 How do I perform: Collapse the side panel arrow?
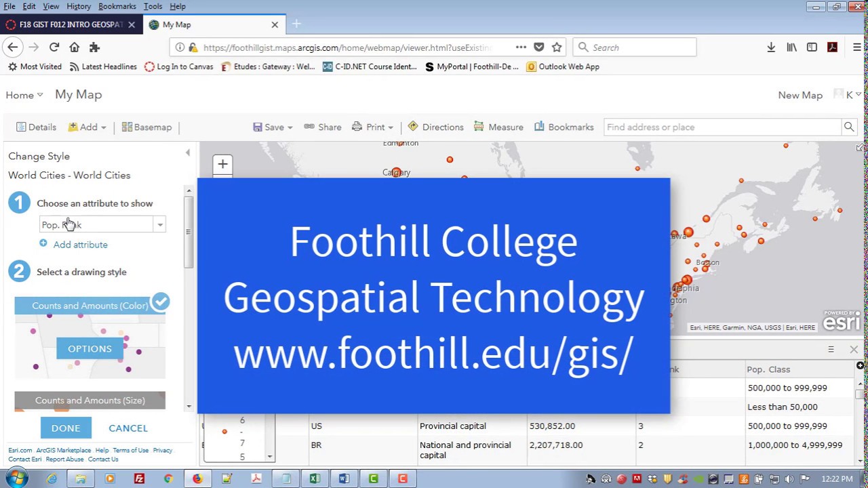pyautogui.click(x=188, y=153)
